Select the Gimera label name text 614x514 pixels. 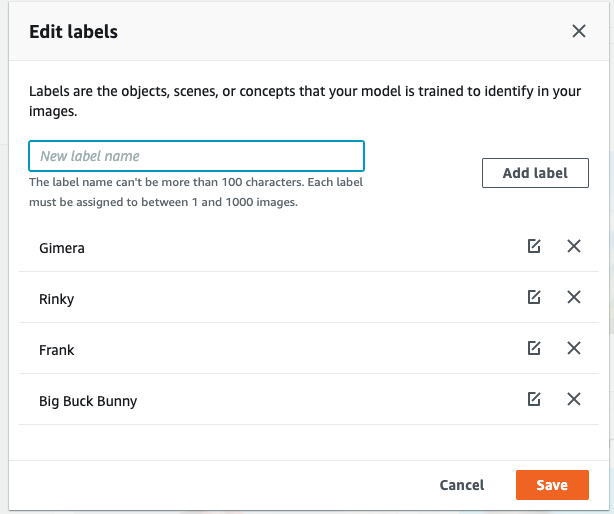[62, 248]
